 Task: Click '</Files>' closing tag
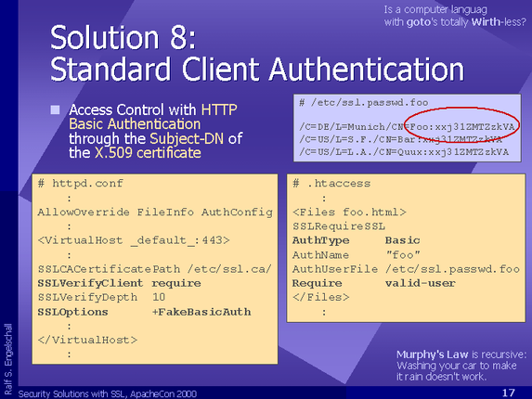(320, 297)
